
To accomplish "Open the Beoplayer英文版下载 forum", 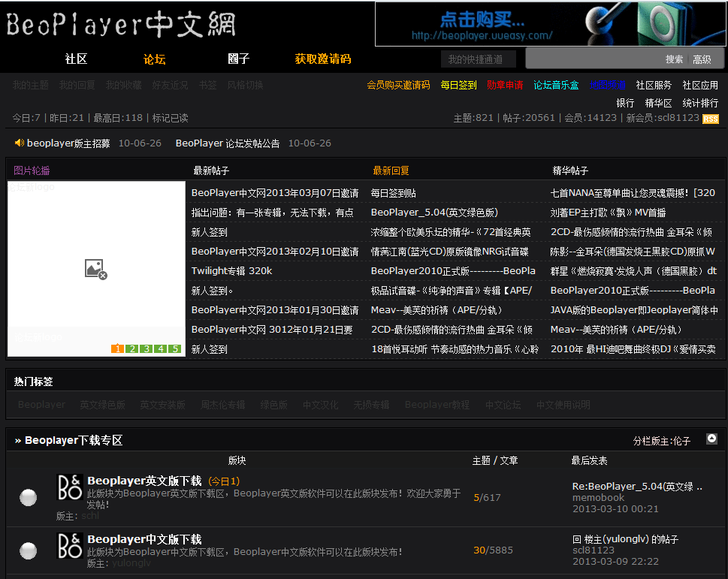I will (x=144, y=481).
